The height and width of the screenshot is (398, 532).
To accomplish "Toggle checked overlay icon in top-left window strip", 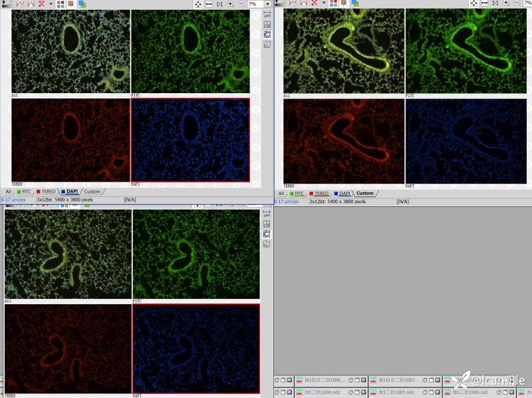I will (267, 35).
